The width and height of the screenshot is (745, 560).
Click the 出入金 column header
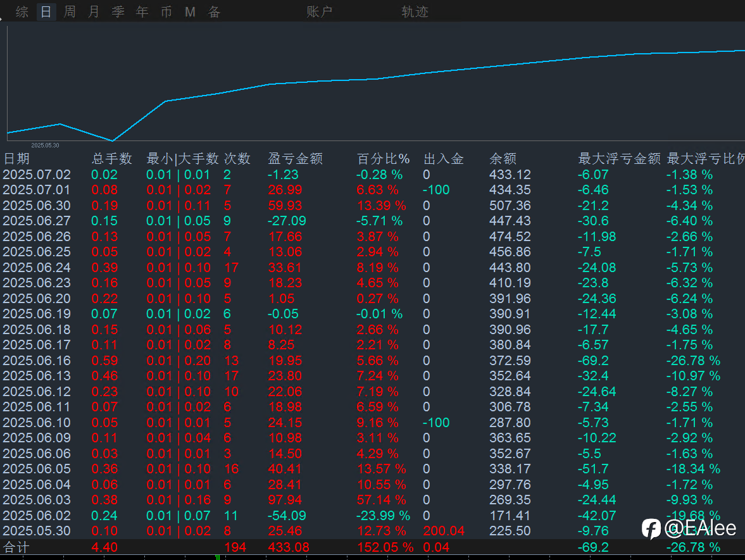click(443, 158)
